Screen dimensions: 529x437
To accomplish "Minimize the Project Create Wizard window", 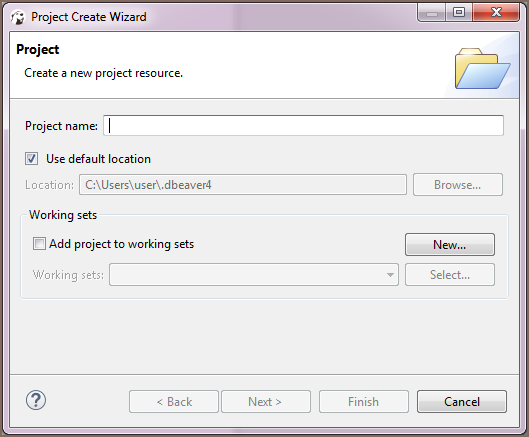I will (x=431, y=13).
